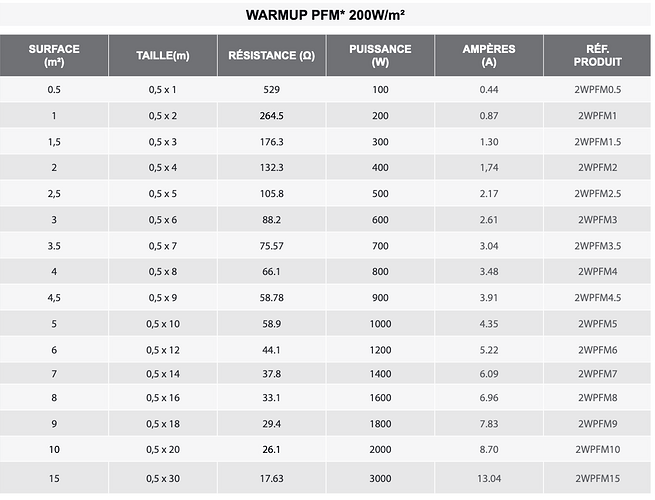Select product reference 2WPFM0.5

tap(597, 89)
